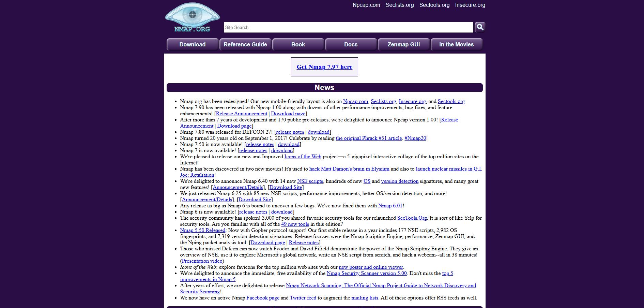Open Insecure.org link in the redesign news item

pyautogui.click(x=412, y=101)
